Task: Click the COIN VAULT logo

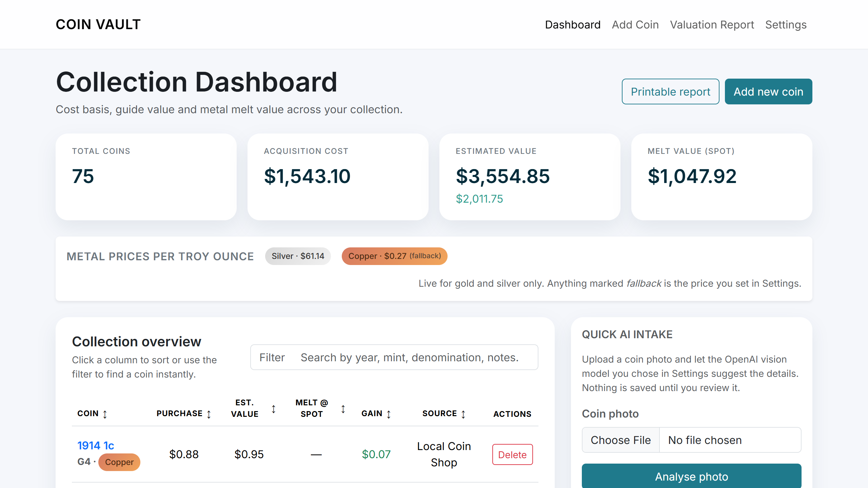Action: click(x=98, y=24)
